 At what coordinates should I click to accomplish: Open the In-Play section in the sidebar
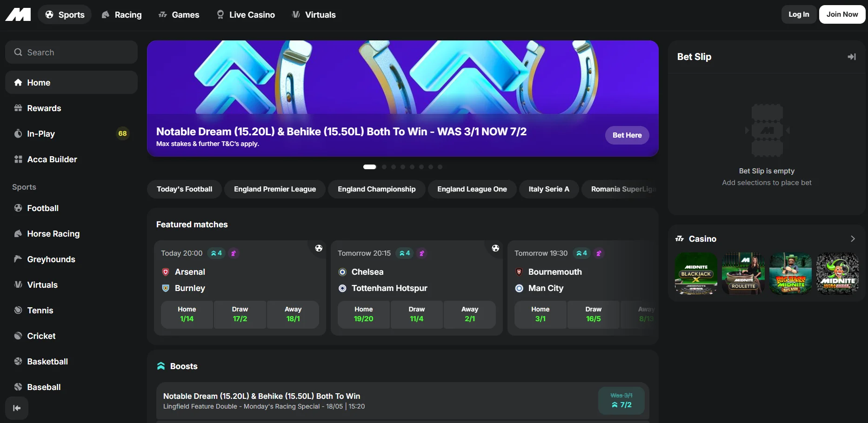(71, 133)
